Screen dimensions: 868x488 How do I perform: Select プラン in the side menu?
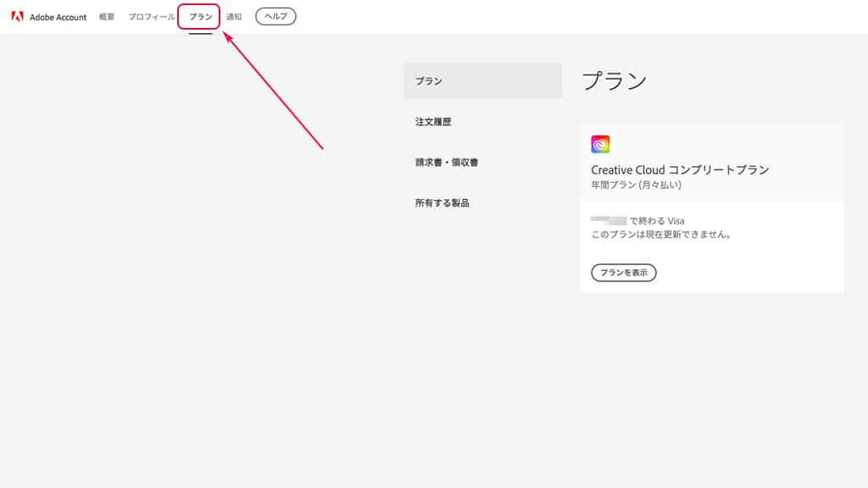pyautogui.click(x=482, y=80)
